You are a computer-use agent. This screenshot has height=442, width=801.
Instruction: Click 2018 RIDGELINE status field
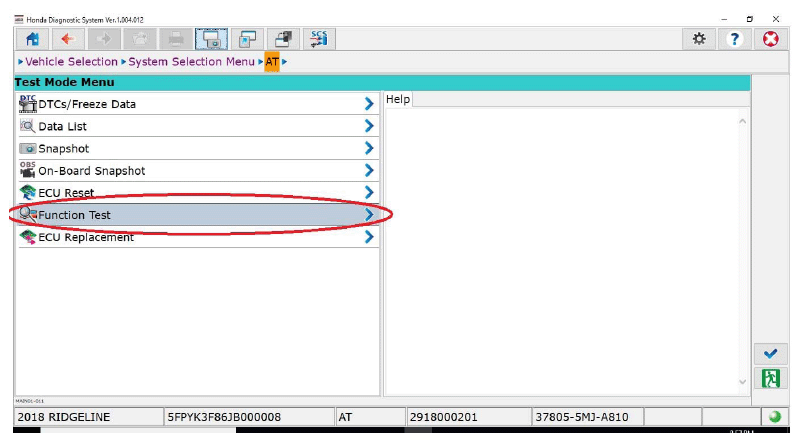pos(88,417)
